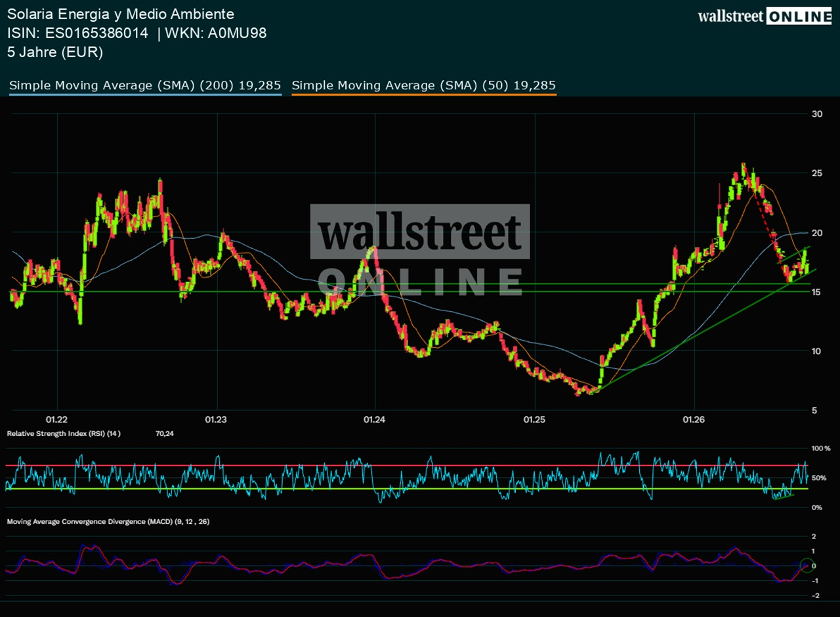Click the RSI axis label 50%
The image size is (840, 617).
click(819, 478)
